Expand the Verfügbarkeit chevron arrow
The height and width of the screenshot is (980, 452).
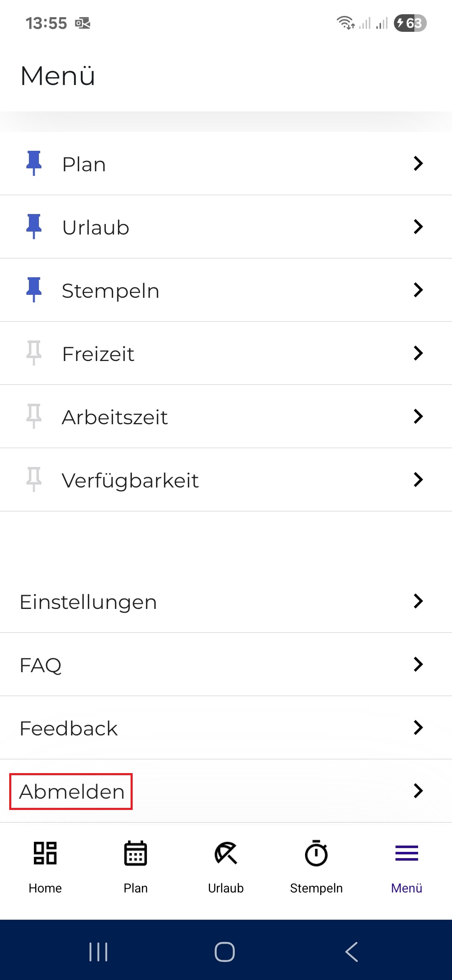tap(418, 480)
